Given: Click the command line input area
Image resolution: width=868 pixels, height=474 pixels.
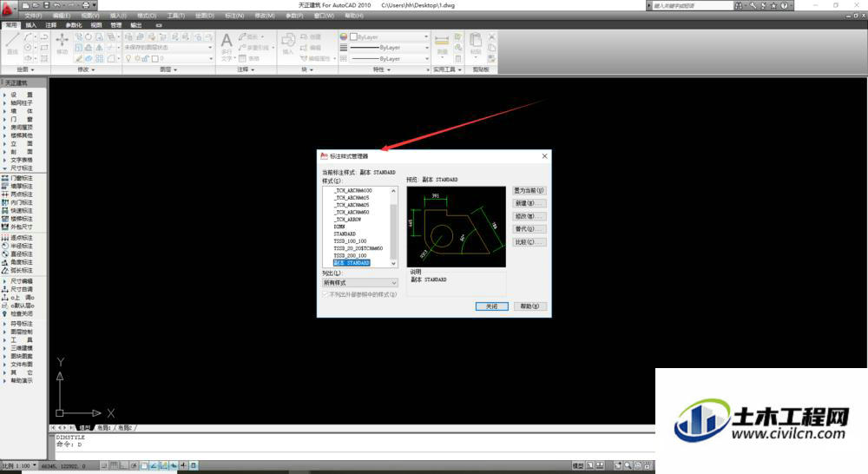Looking at the screenshot, I should point(354,444).
